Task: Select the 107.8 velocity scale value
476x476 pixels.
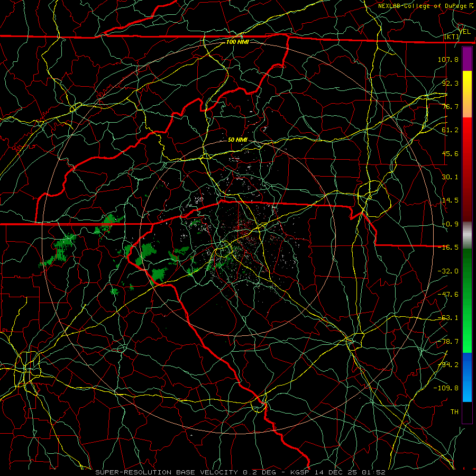Action: pyautogui.click(x=448, y=59)
